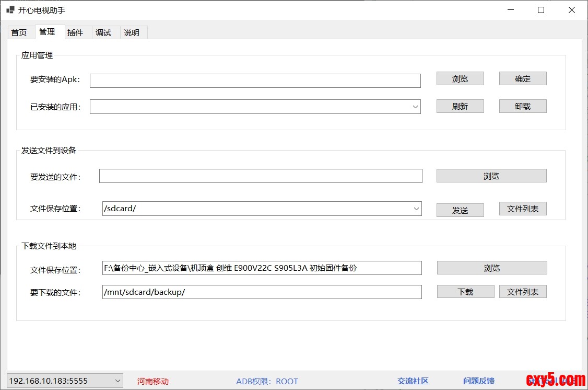Browse for file to send to device
This screenshot has height=390, width=588.
point(491,176)
